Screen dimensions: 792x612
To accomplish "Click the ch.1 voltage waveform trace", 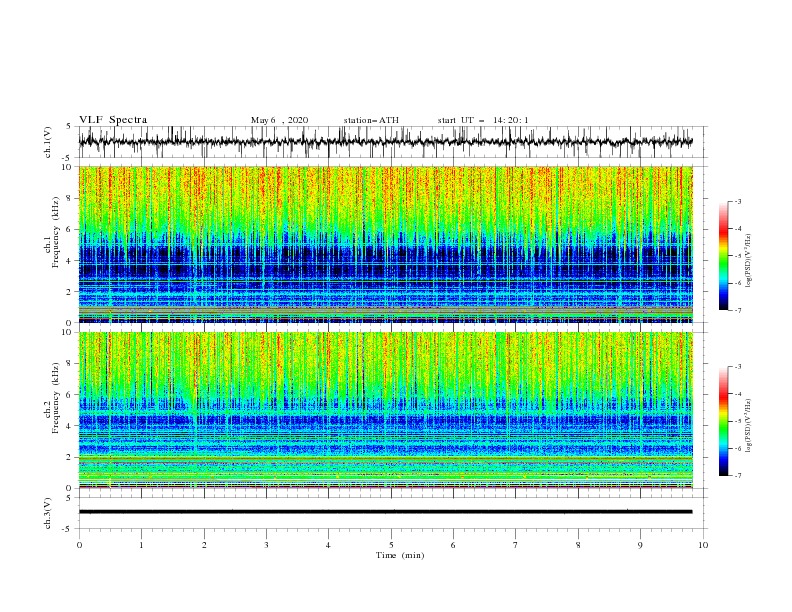I will (385, 141).
